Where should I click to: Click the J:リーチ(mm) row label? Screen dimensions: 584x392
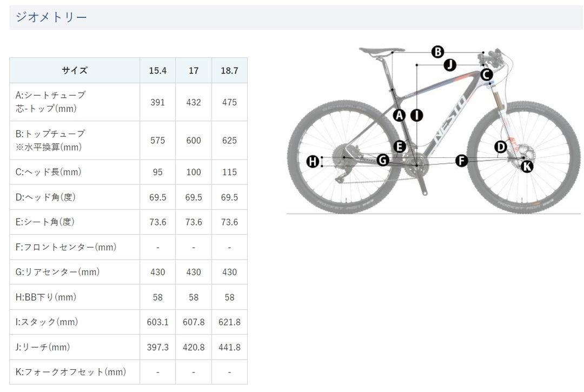[x=43, y=347]
